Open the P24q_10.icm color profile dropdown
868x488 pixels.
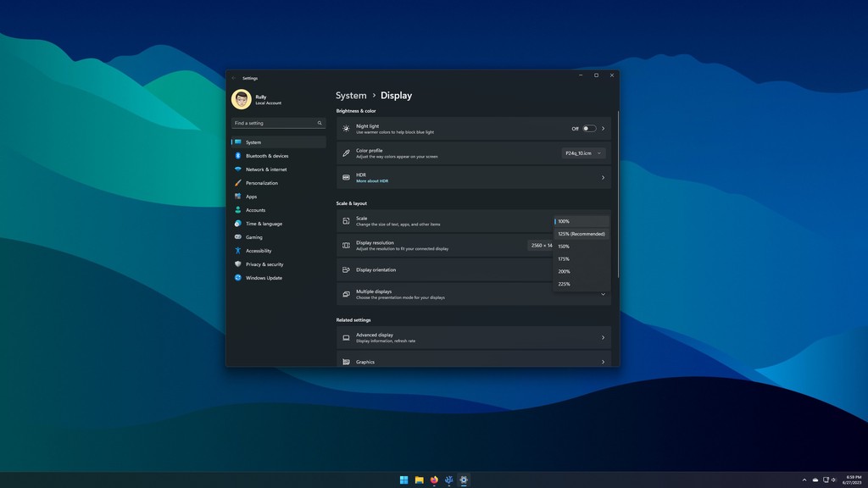[x=581, y=152]
